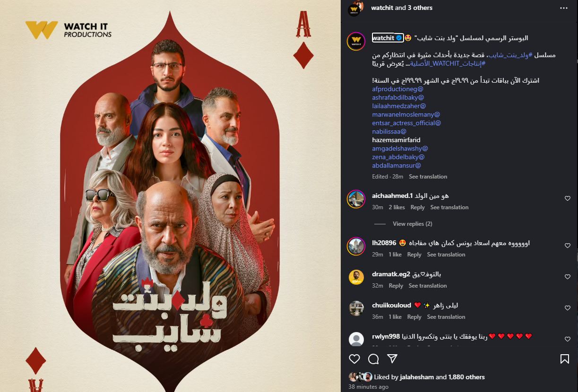Viewport: 578px width, 392px height.
Task: Share post via paper plane icon
Action: (392, 359)
